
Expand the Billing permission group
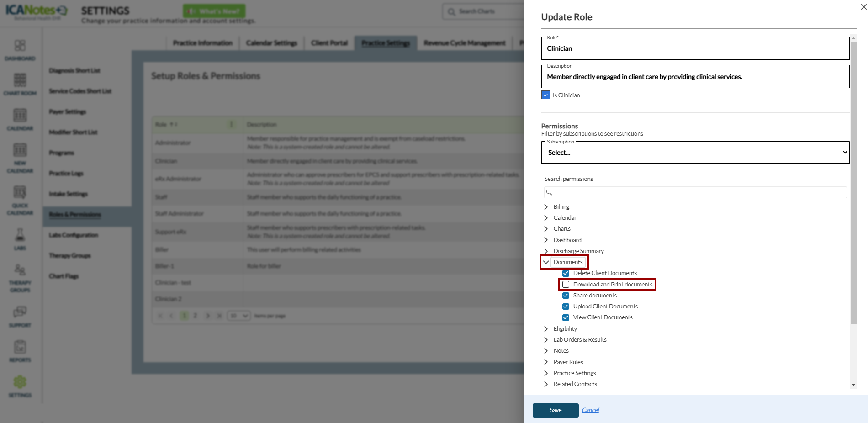546,207
